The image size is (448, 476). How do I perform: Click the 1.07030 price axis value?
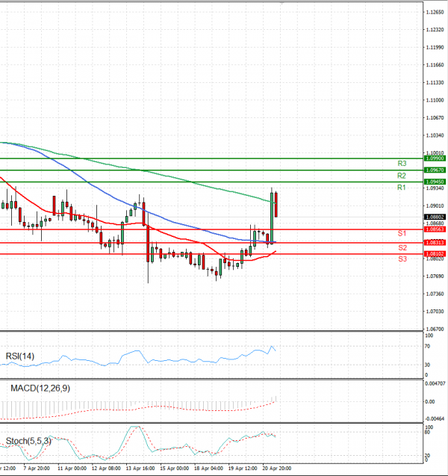coord(435,312)
